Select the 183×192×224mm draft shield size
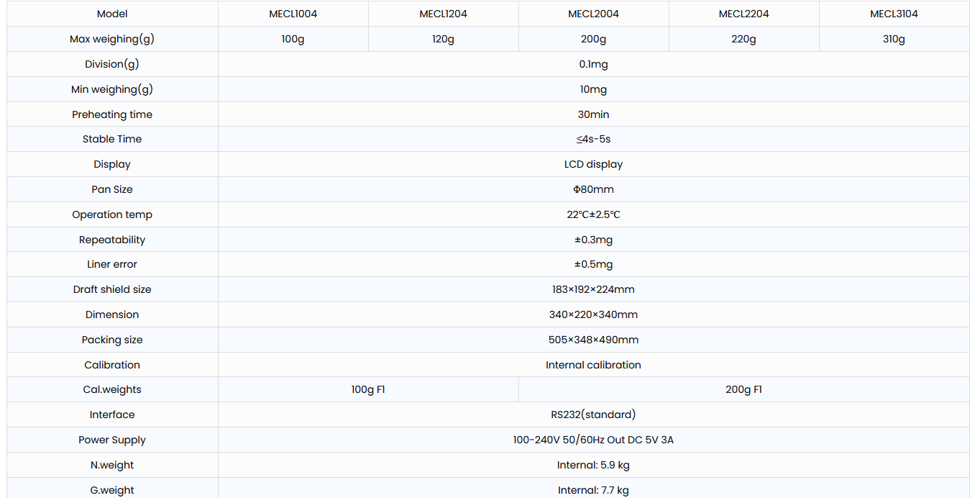 593,289
